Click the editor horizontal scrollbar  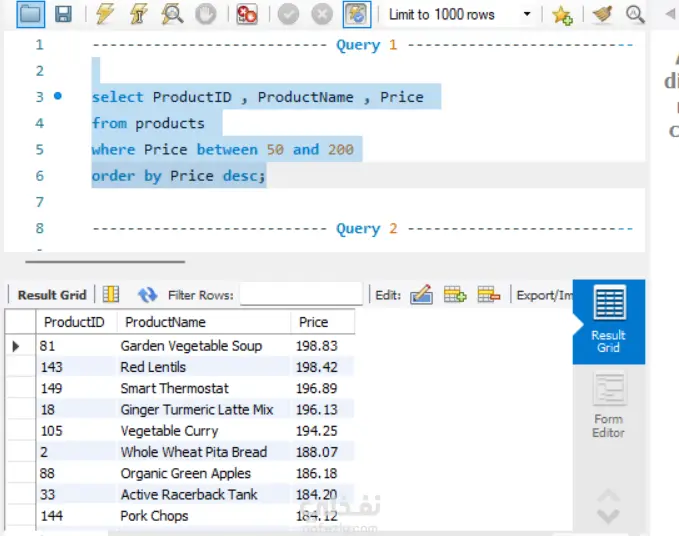pos(105,262)
